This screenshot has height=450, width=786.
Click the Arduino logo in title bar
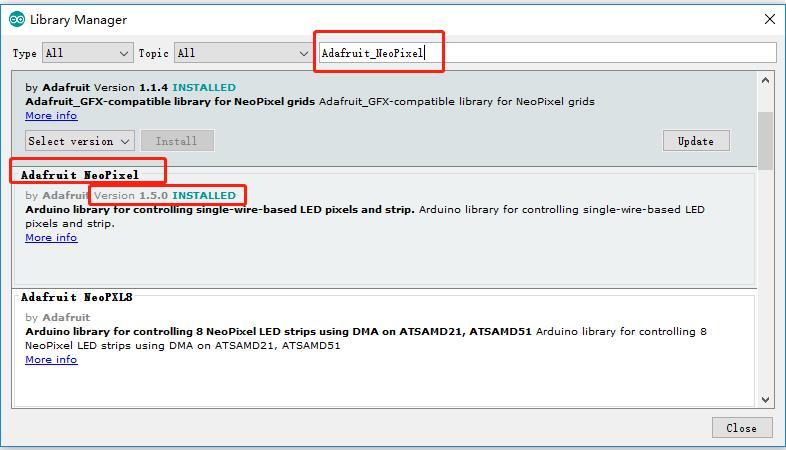(x=17, y=20)
